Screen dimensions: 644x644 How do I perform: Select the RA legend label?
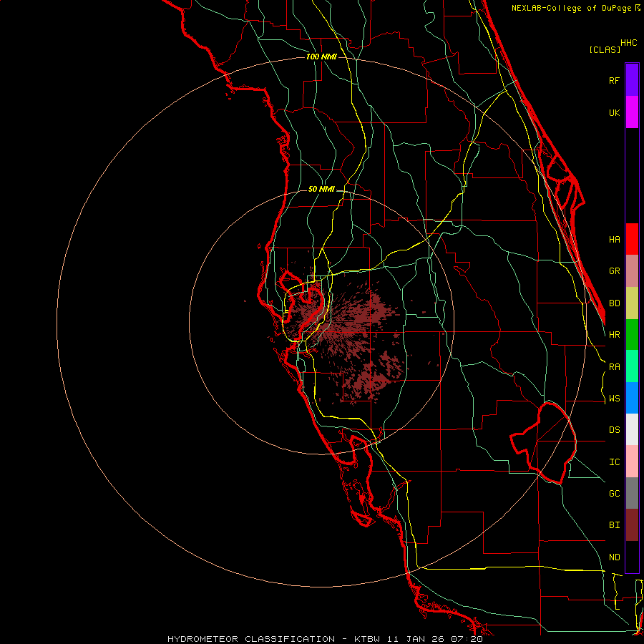pos(614,366)
